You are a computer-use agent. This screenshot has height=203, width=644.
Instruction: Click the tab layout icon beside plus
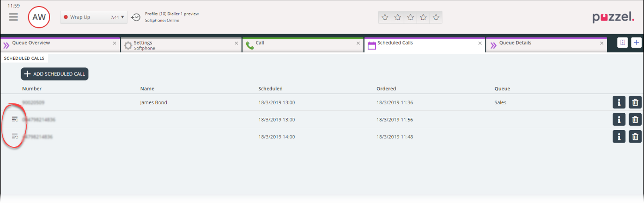(x=622, y=43)
